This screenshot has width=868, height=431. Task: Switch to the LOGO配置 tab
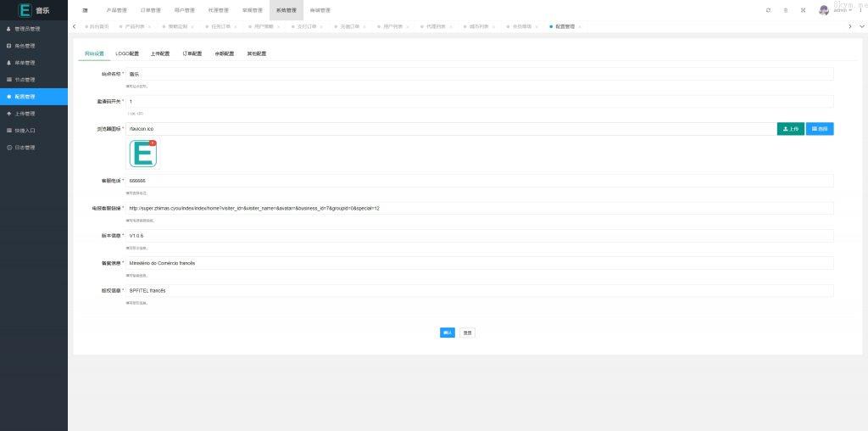pos(127,53)
